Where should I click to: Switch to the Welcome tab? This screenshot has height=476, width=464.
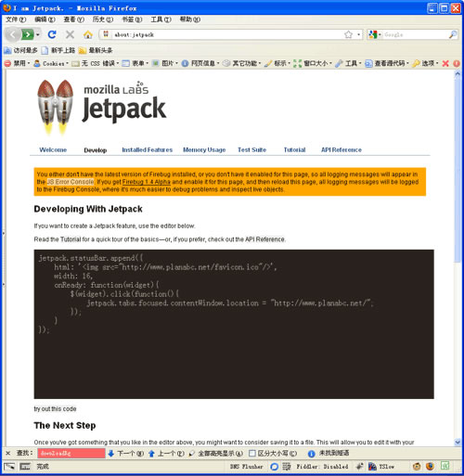click(53, 149)
